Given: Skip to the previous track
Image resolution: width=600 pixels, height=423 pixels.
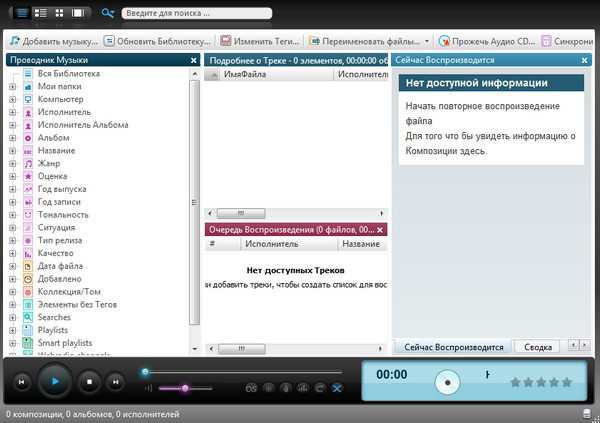Looking at the screenshot, I should (x=21, y=381).
